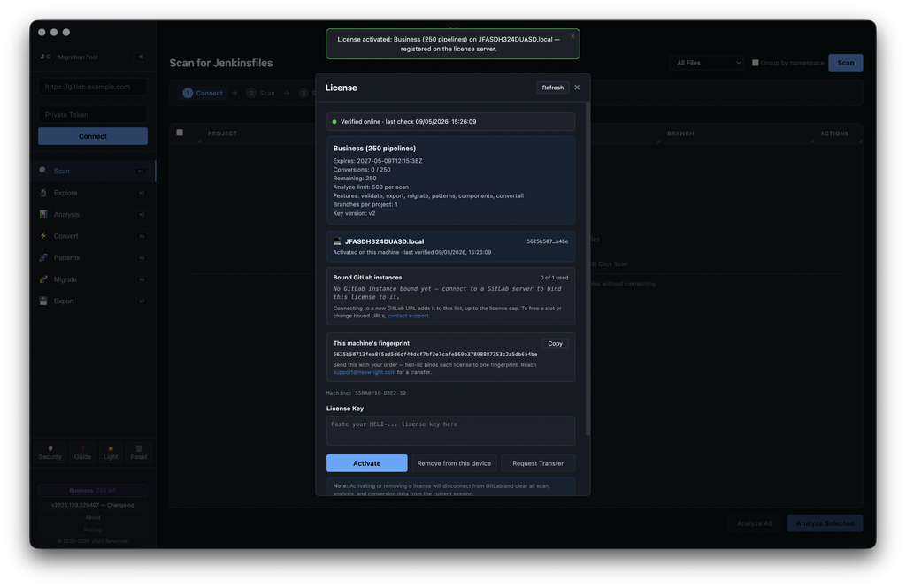Image resolution: width=906 pixels, height=588 pixels.
Task: Sort by PROJECT column header
Action: click(x=222, y=134)
